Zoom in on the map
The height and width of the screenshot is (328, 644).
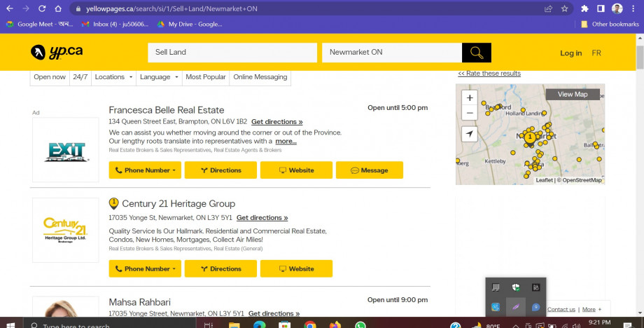pos(470,98)
